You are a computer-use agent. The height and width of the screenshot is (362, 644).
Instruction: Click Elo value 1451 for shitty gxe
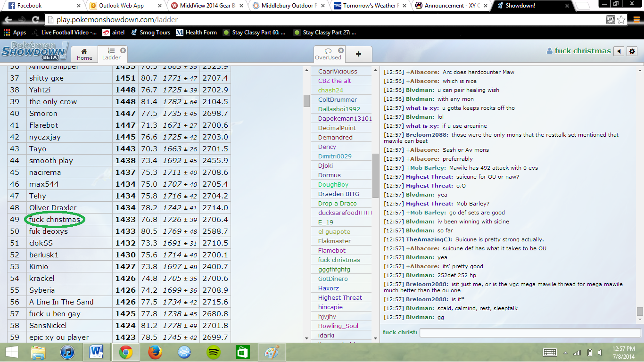(125, 78)
